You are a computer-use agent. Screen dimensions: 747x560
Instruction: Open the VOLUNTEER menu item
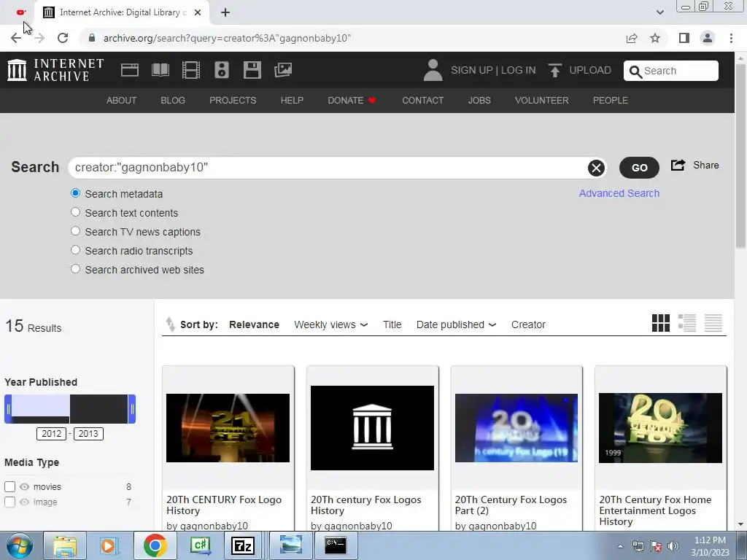click(x=542, y=101)
